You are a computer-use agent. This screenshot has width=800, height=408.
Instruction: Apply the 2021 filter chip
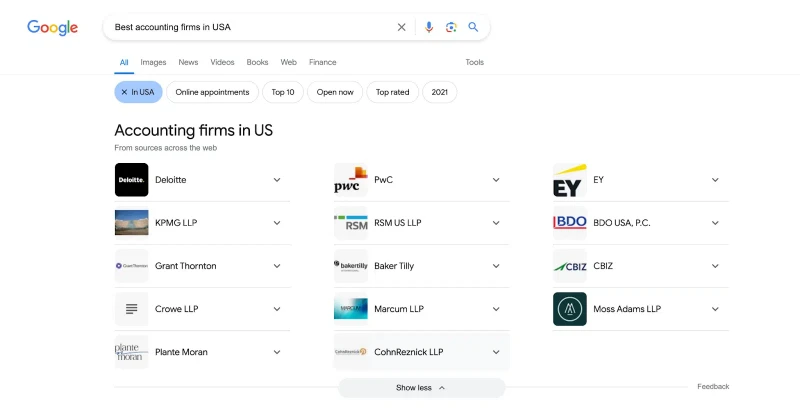click(x=439, y=92)
